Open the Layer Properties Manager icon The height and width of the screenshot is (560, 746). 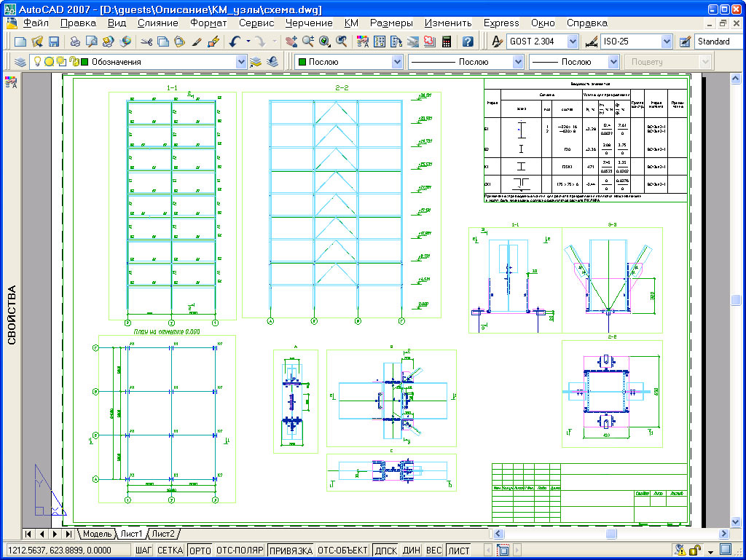20,63
